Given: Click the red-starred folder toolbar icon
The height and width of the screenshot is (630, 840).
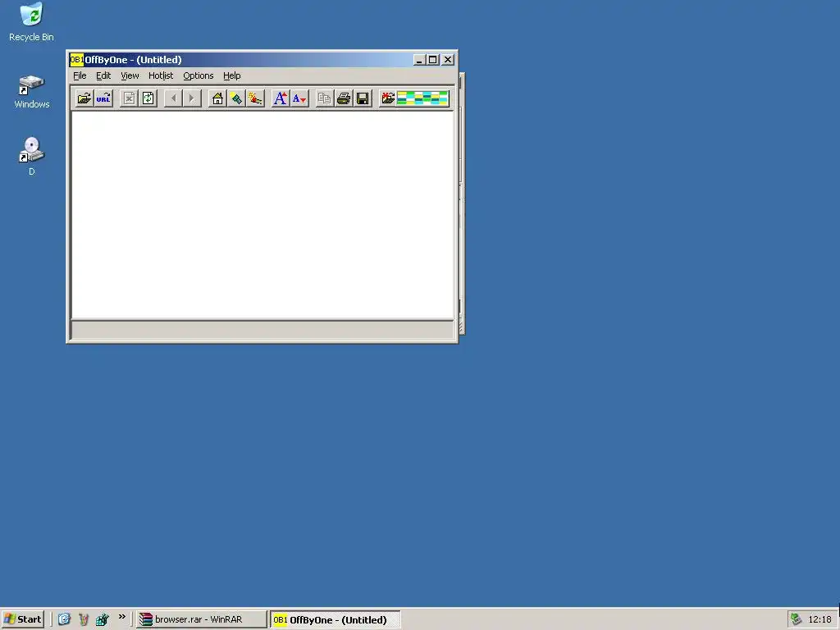Looking at the screenshot, I should (x=388, y=98).
